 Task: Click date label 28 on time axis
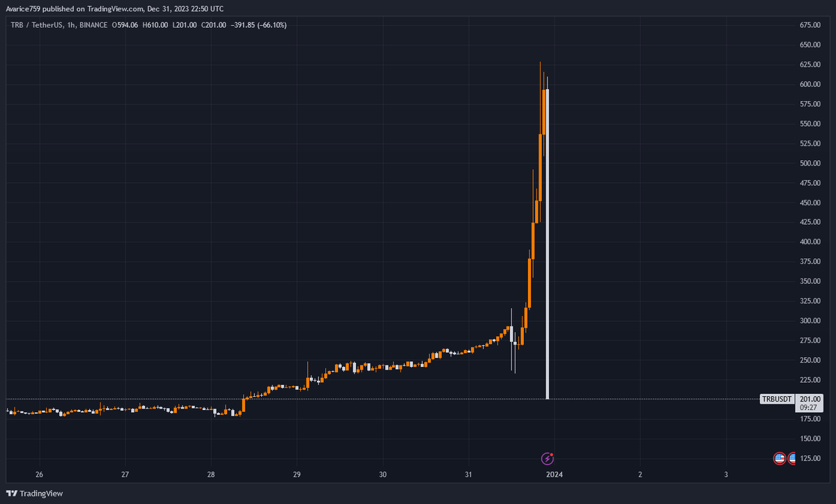(x=211, y=475)
